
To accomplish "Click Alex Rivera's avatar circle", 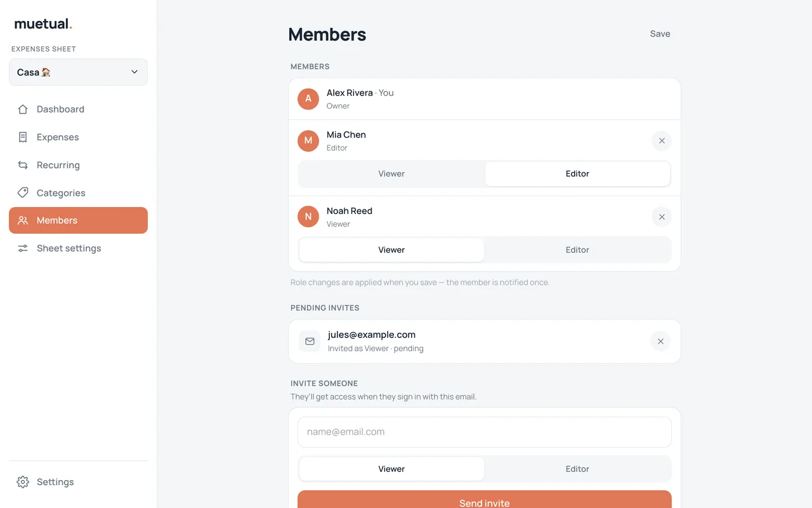I will tap(308, 99).
